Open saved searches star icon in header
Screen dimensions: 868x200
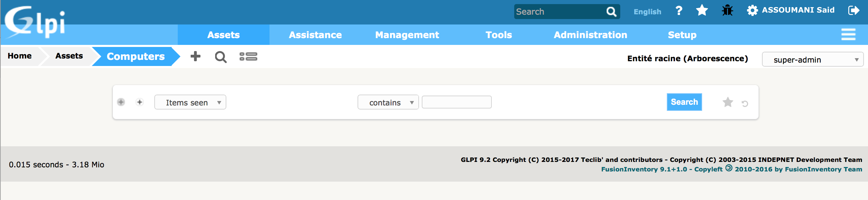[702, 11]
